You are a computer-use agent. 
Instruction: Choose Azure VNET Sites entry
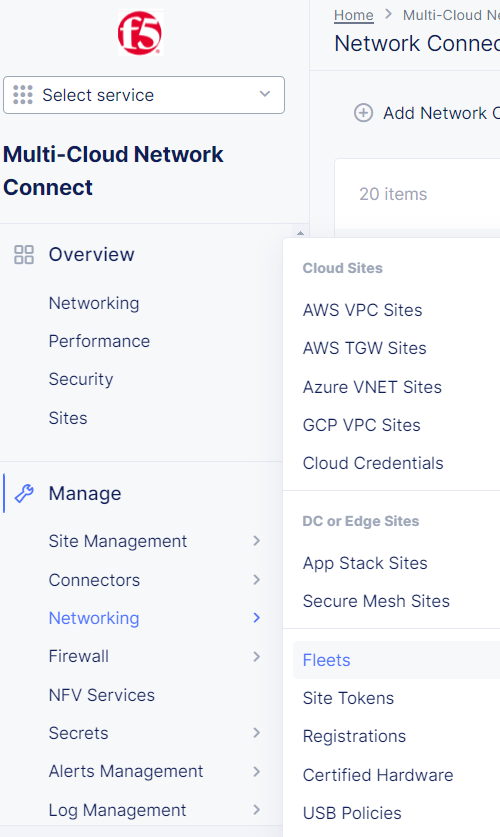click(372, 387)
